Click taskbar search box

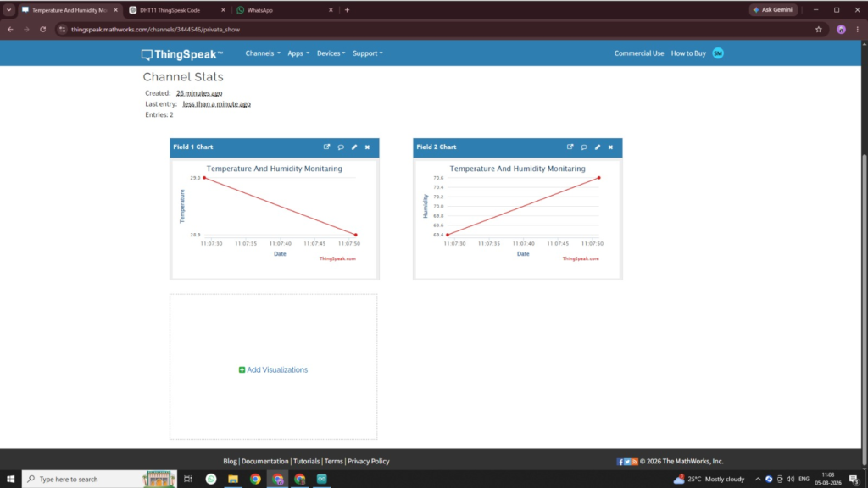(100, 480)
